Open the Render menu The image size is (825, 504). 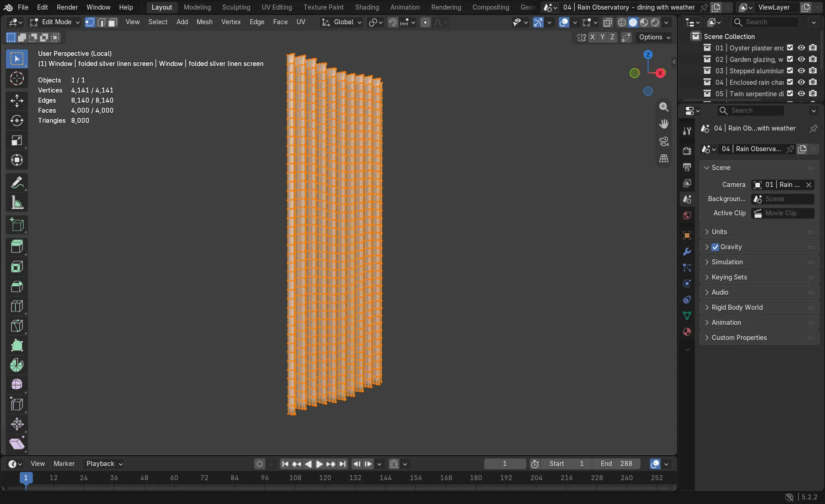pos(67,7)
